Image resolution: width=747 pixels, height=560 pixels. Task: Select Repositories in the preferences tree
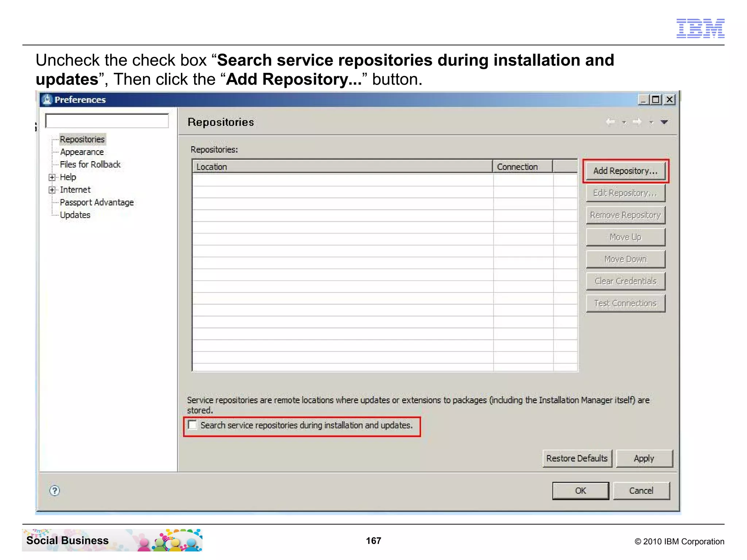82,139
